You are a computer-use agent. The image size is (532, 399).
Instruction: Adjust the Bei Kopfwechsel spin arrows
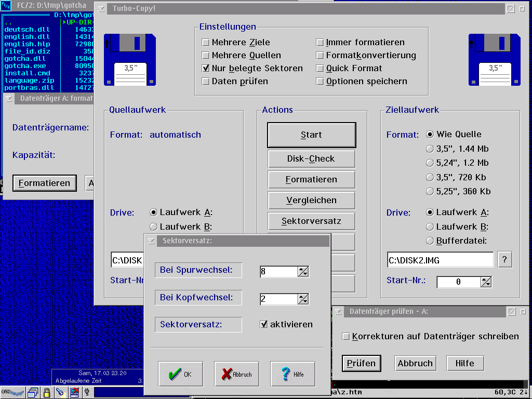click(x=303, y=299)
